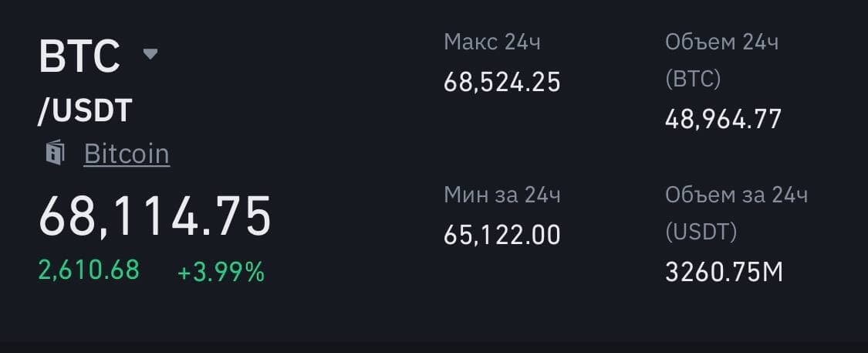Click the 24h high value 68,524.25

click(x=502, y=81)
